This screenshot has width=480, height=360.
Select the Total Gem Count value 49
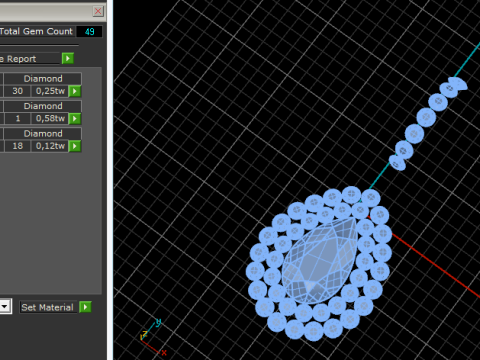pyautogui.click(x=89, y=32)
